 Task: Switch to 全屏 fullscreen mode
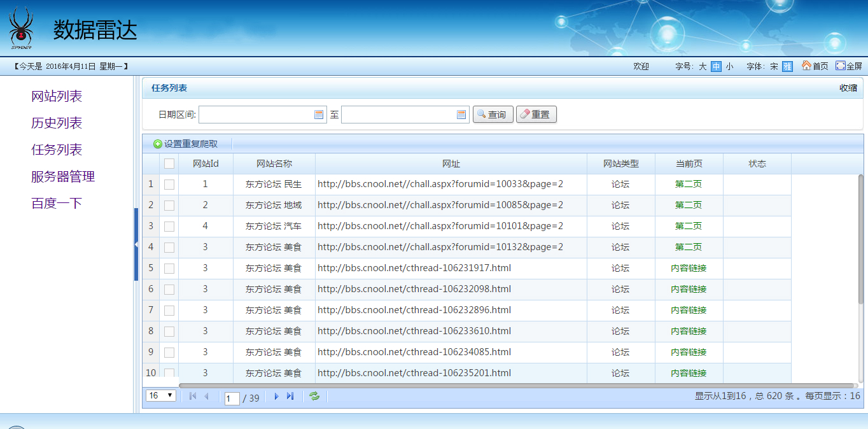pyautogui.click(x=841, y=66)
